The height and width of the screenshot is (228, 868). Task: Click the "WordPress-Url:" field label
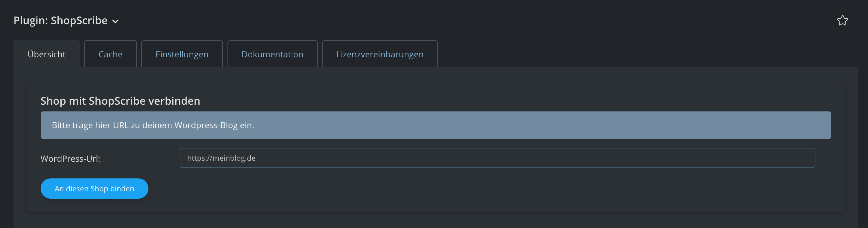[x=70, y=159]
